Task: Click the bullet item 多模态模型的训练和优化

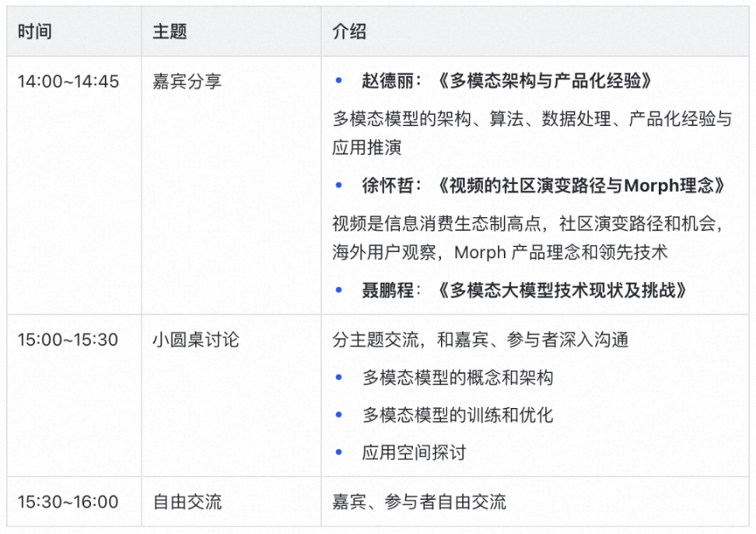Action: tap(457, 414)
